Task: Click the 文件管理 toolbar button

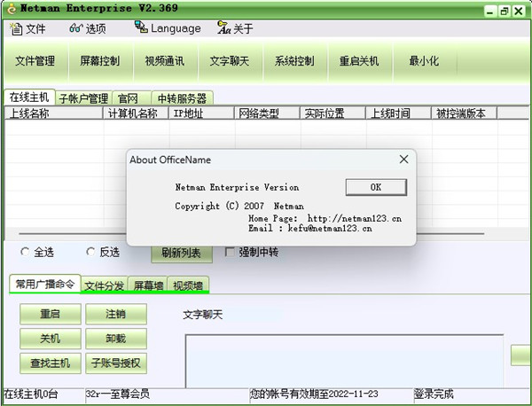Action: point(35,61)
